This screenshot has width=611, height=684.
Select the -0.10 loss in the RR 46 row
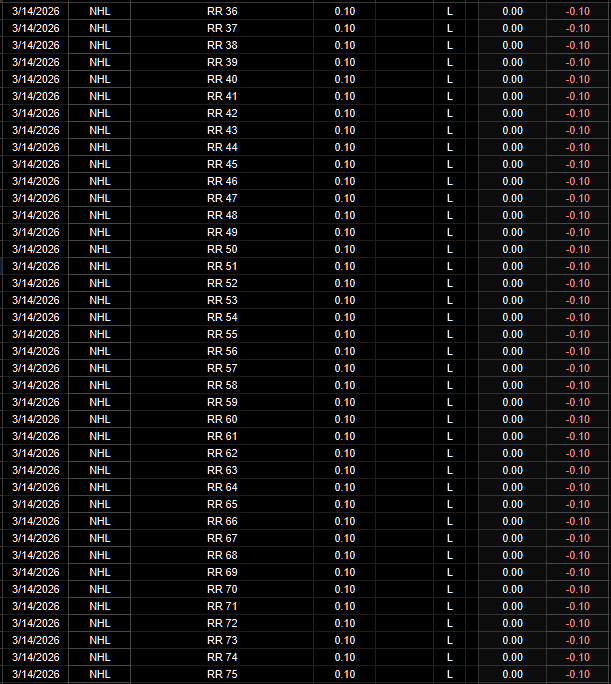pyautogui.click(x=577, y=181)
